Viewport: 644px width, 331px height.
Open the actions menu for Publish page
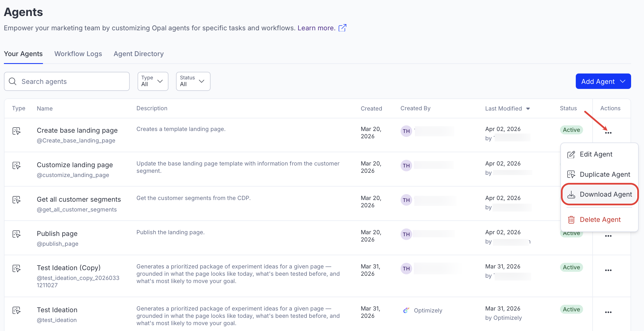point(608,236)
